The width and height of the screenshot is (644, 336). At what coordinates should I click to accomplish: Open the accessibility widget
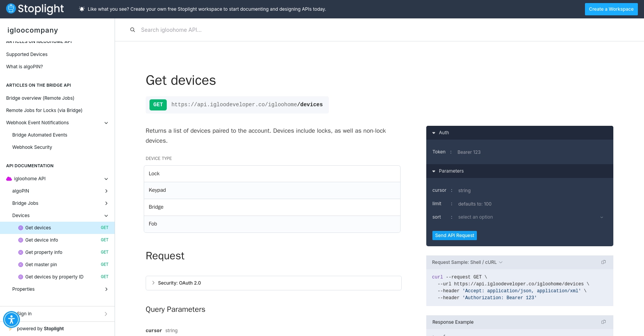pyautogui.click(x=11, y=319)
